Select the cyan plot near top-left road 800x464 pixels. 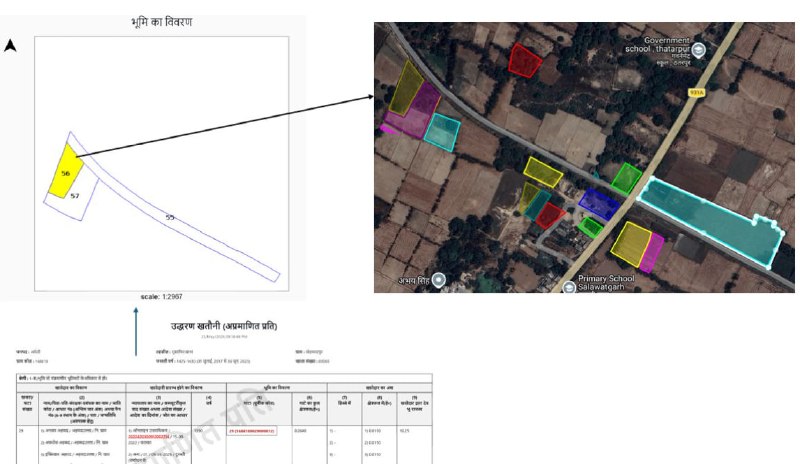click(x=441, y=132)
